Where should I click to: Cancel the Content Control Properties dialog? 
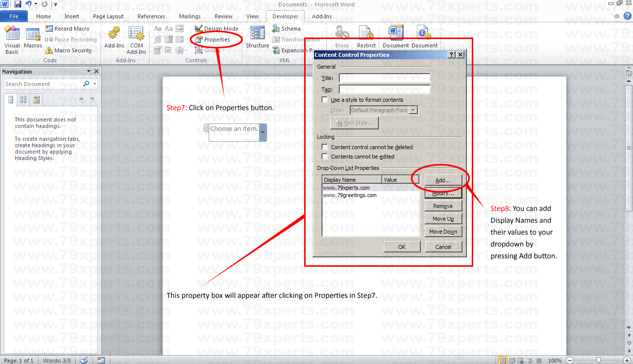[x=443, y=246]
